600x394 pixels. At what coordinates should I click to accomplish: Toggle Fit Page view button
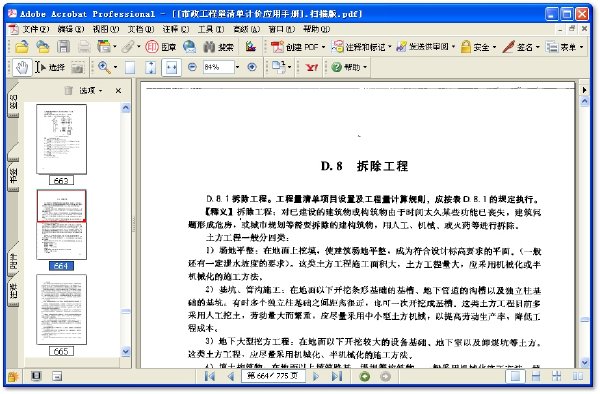151,68
